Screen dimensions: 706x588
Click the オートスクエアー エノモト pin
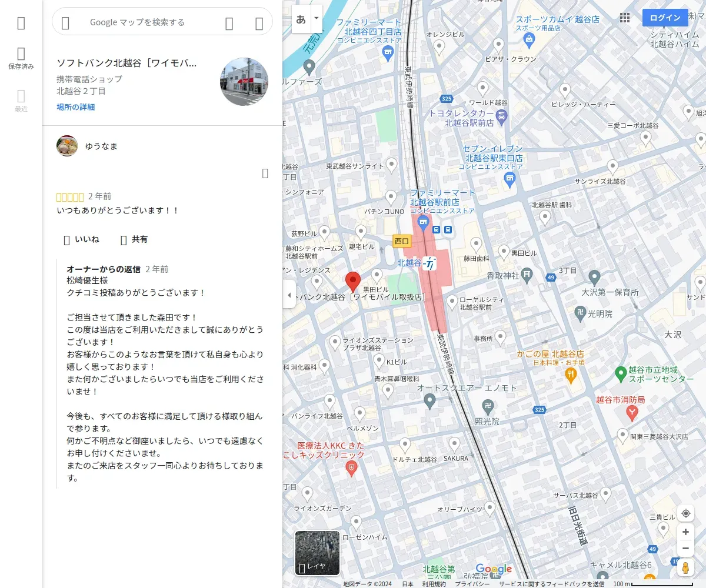tap(429, 401)
